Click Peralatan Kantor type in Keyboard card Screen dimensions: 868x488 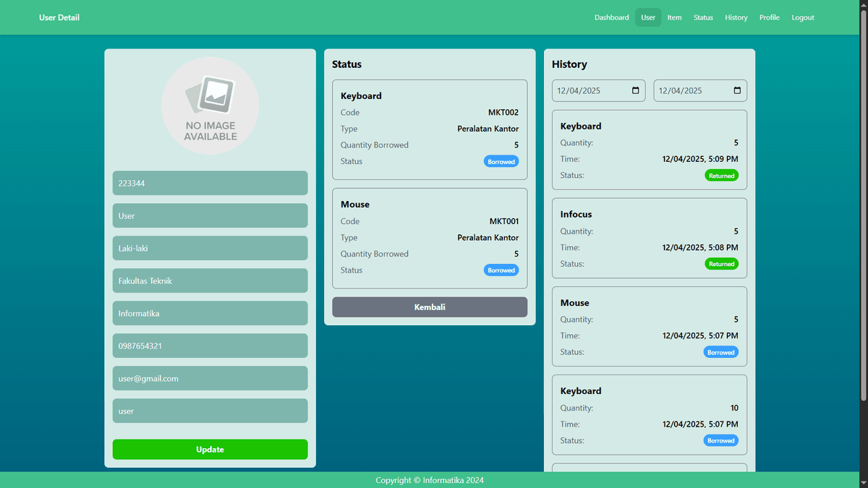click(488, 129)
